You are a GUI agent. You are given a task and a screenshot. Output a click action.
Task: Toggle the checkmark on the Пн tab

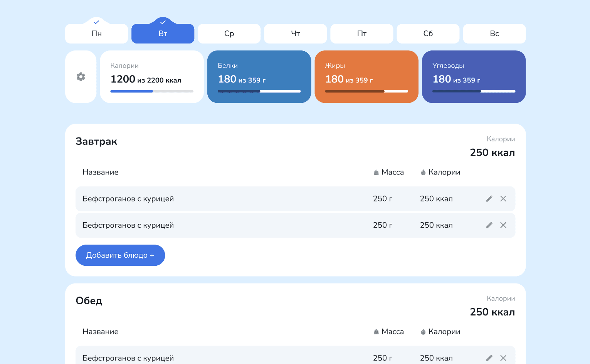point(96,22)
